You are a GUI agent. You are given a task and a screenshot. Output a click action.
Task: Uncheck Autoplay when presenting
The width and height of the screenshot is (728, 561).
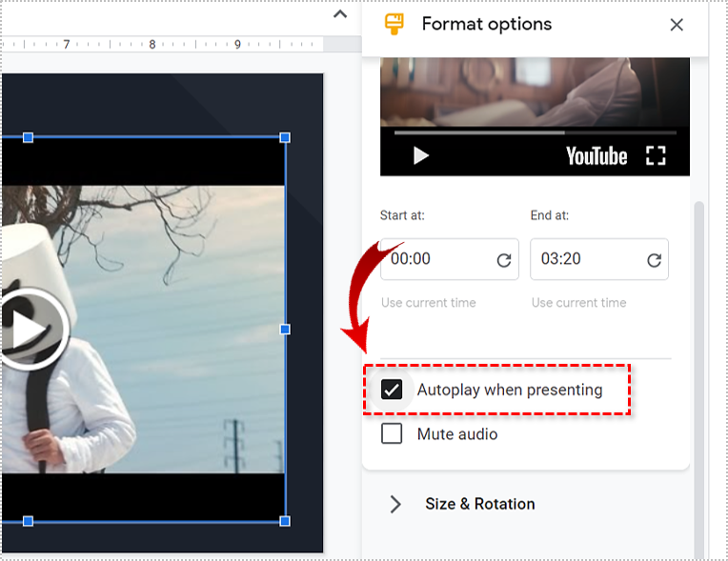coord(392,390)
